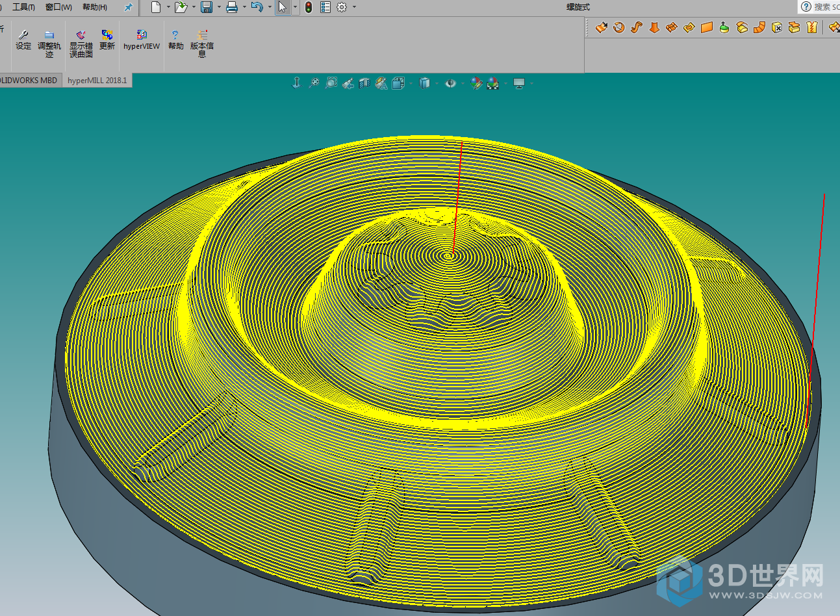Select the Swept Surface tool
The height and width of the screenshot is (616, 840).
[x=636, y=27]
